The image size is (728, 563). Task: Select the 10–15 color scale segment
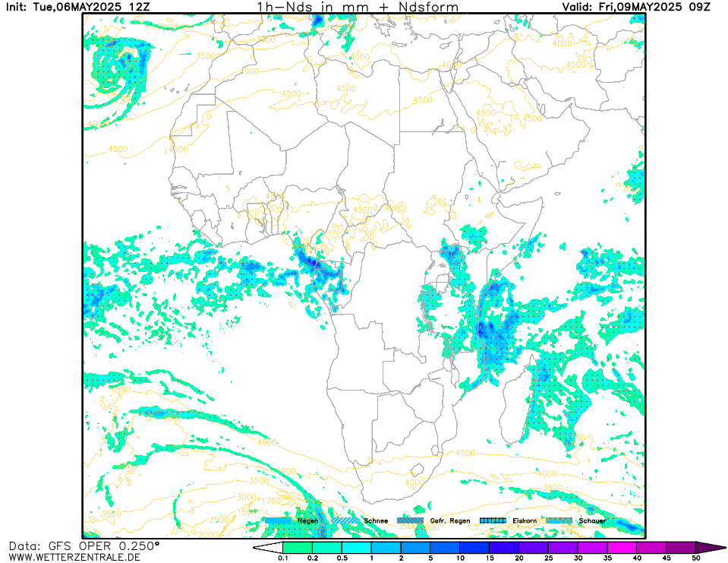474,547
